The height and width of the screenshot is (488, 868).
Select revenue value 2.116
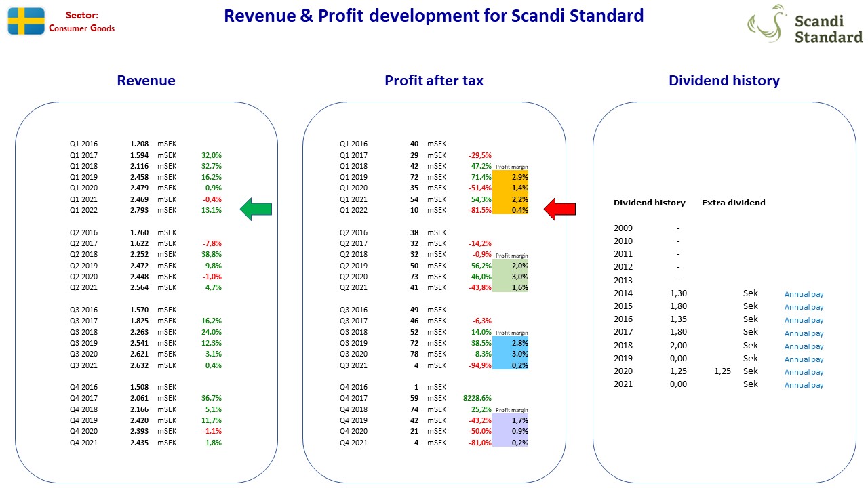(x=139, y=166)
